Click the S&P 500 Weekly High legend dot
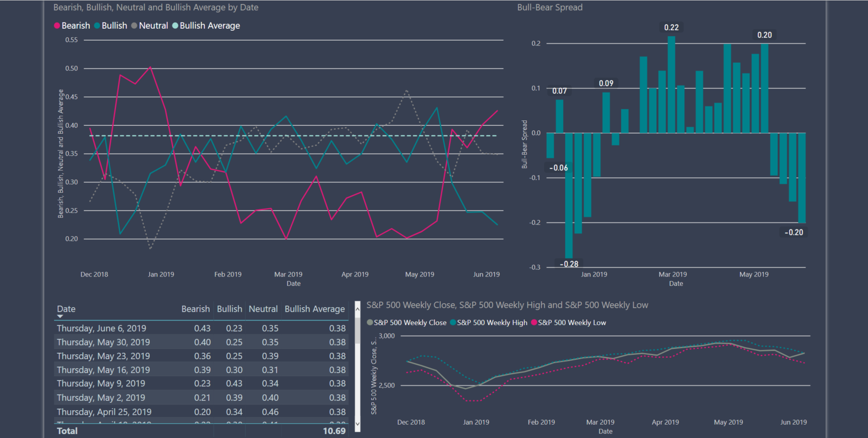The image size is (868, 438). pyautogui.click(x=453, y=323)
